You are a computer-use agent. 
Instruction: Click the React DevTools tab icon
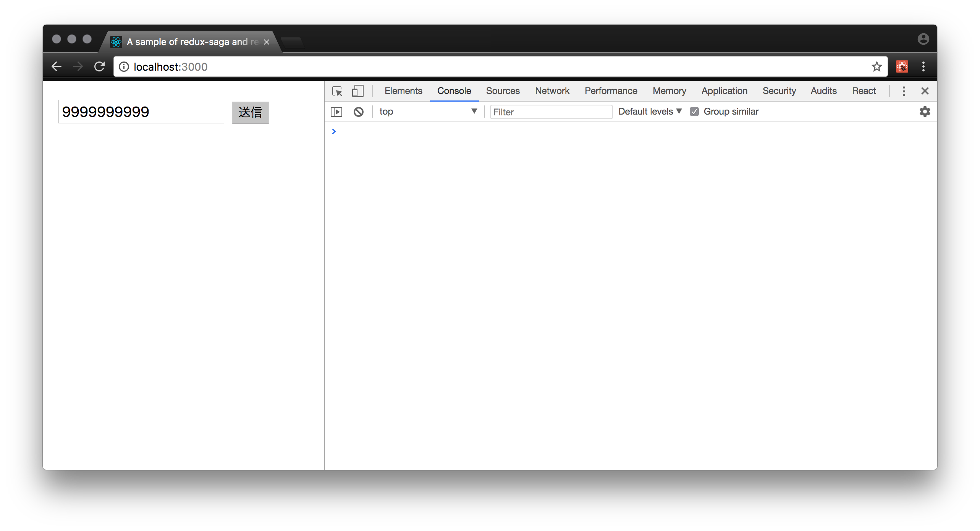coord(864,91)
